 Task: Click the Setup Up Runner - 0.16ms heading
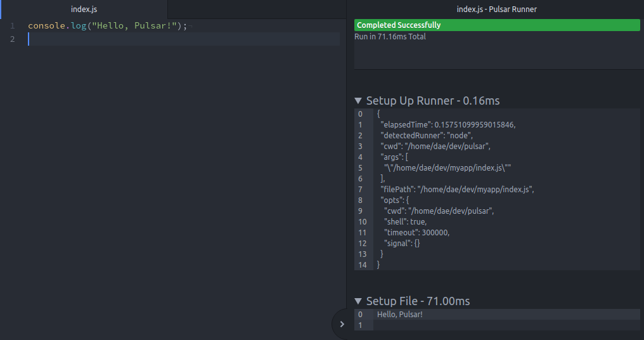433,101
